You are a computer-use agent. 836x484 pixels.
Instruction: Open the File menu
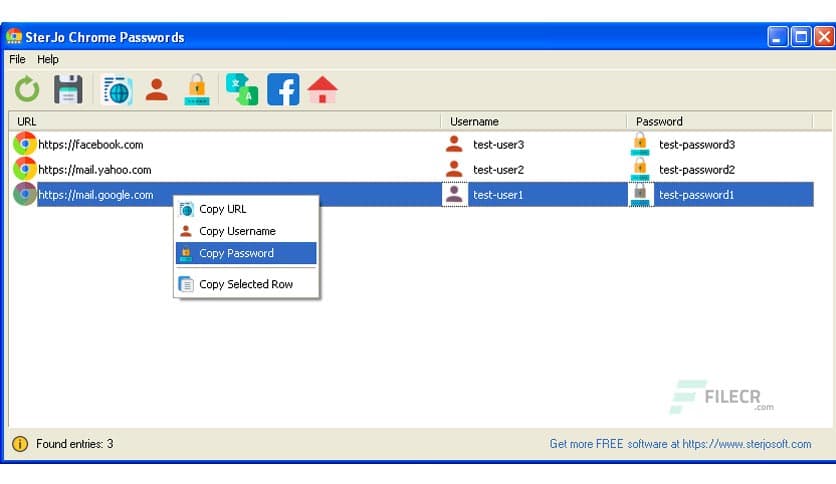click(x=17, y=59)
